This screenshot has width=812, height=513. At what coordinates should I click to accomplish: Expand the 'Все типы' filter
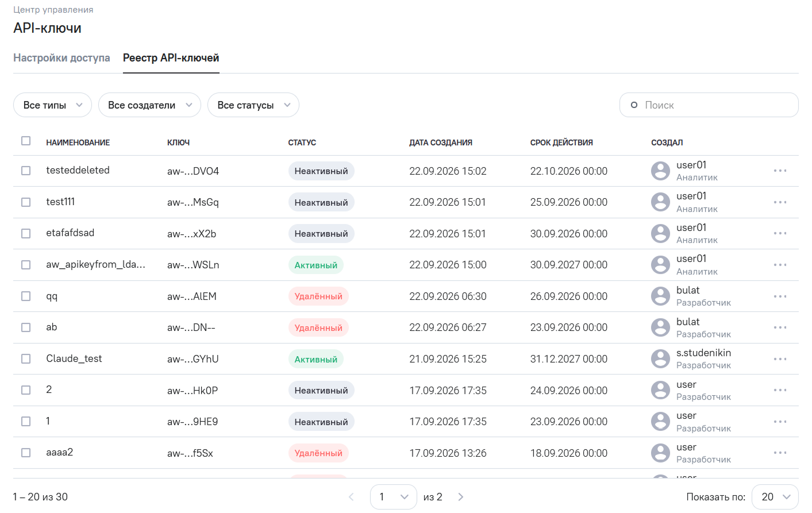(52, 105)
